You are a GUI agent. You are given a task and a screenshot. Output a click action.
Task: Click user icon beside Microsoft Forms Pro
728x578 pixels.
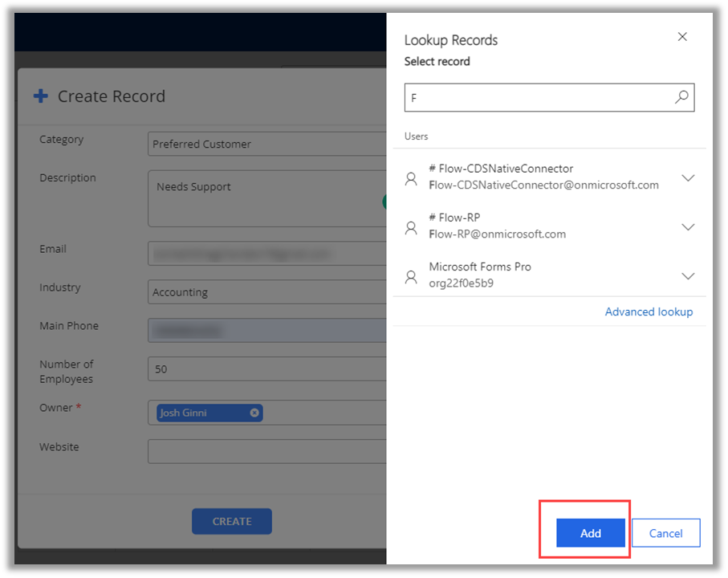[411, 276]
